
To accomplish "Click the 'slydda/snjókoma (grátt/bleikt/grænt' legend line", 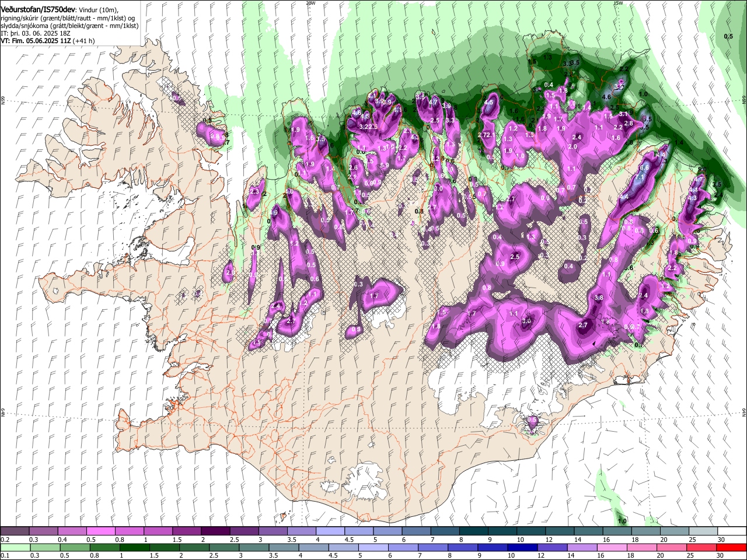I will (69, 26).
